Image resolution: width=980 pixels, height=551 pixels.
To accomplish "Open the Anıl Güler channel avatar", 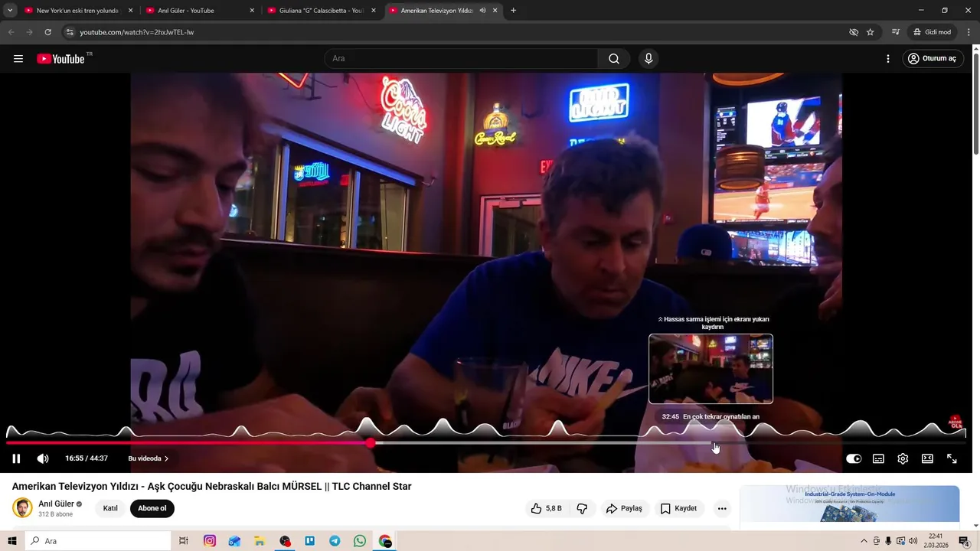I will pyautogui.click(x=22, y=508).
